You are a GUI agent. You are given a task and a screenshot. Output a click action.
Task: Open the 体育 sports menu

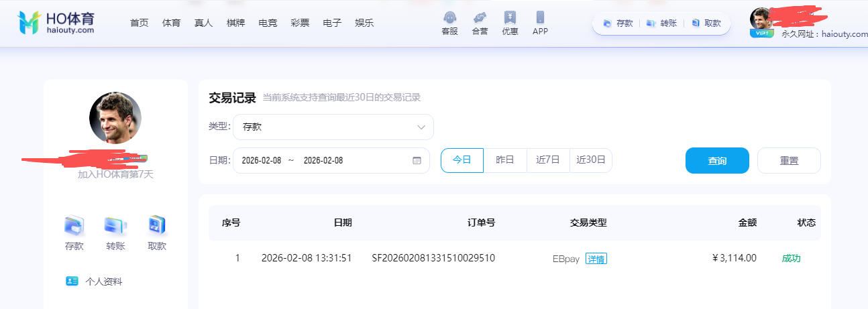point(171,23)
